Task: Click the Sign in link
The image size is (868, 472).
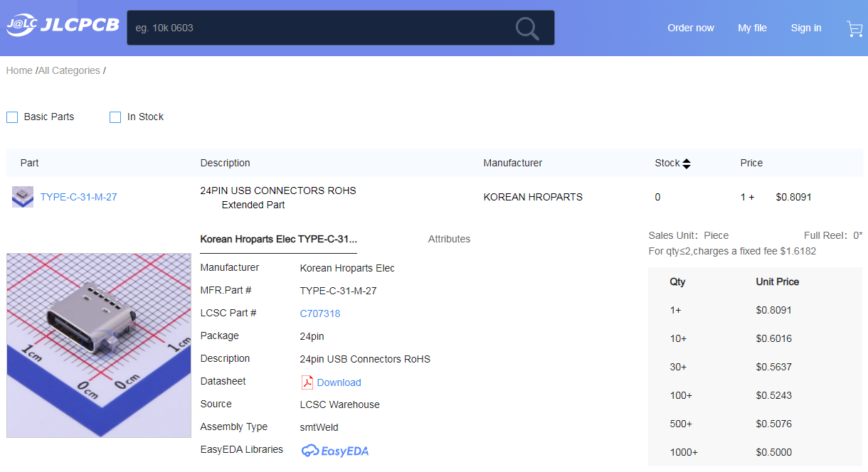Action: pyautogui.click(x=806, y=28)
